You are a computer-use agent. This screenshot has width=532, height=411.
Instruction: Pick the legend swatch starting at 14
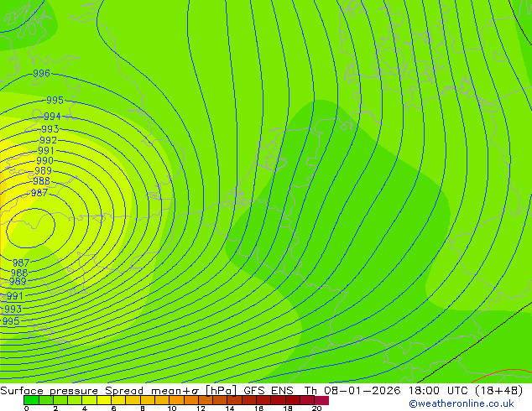(234, 400)
